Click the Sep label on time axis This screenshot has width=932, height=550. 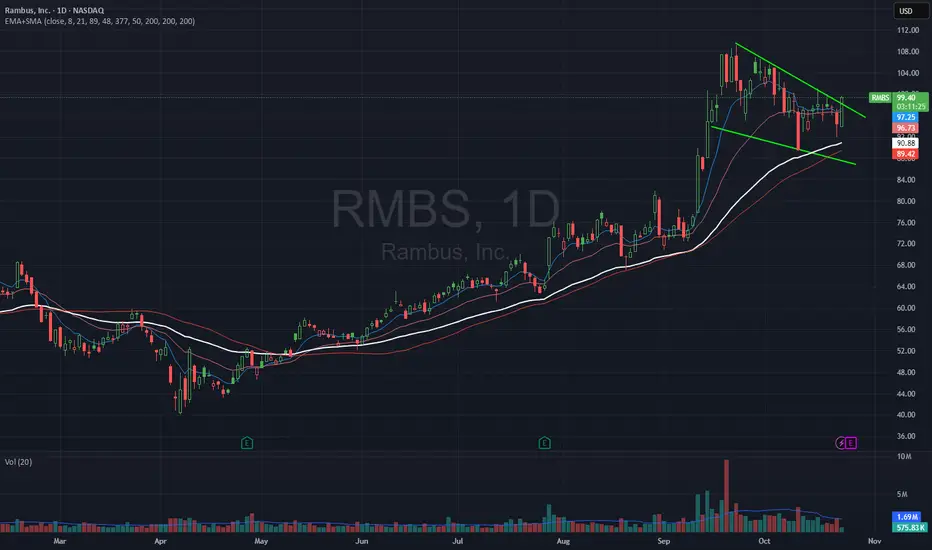click(664, 541)
